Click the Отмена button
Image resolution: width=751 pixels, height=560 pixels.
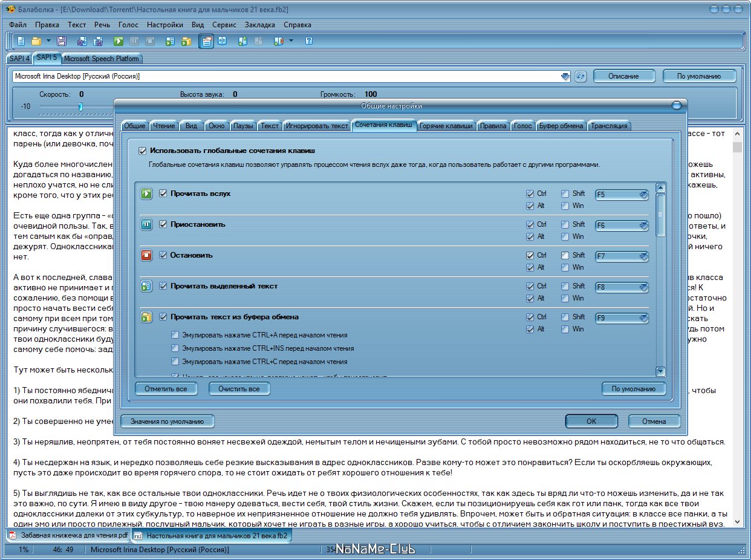654,422
